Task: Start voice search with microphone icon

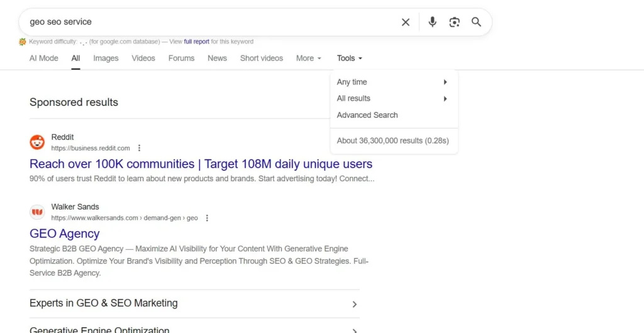Action: [x=432, y=22]
